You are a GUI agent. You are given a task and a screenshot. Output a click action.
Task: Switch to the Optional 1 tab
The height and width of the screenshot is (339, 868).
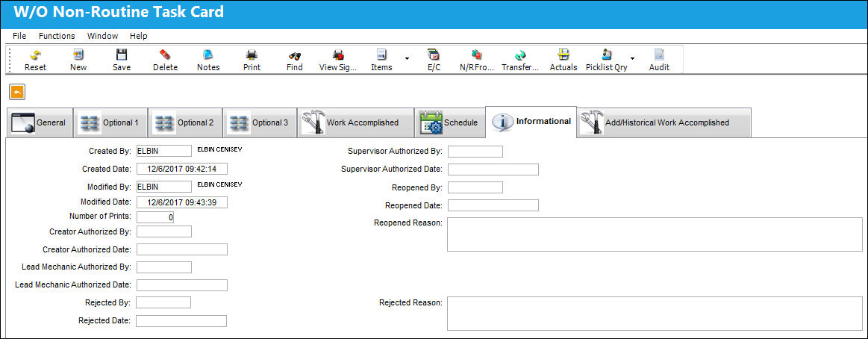[x=110, y=122]
